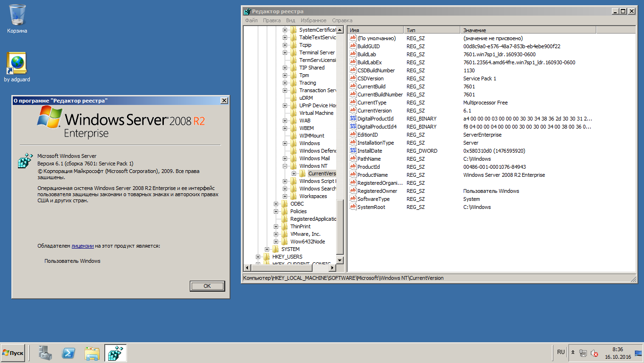The image size is (644, 363).
Task: Select the RegisteredOwner entry name
Action: [x=377, y=191]
